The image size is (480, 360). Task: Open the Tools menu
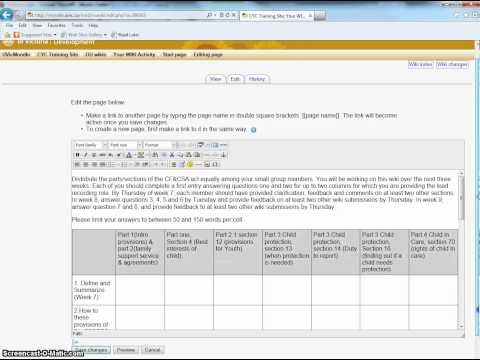pos(77,25)
